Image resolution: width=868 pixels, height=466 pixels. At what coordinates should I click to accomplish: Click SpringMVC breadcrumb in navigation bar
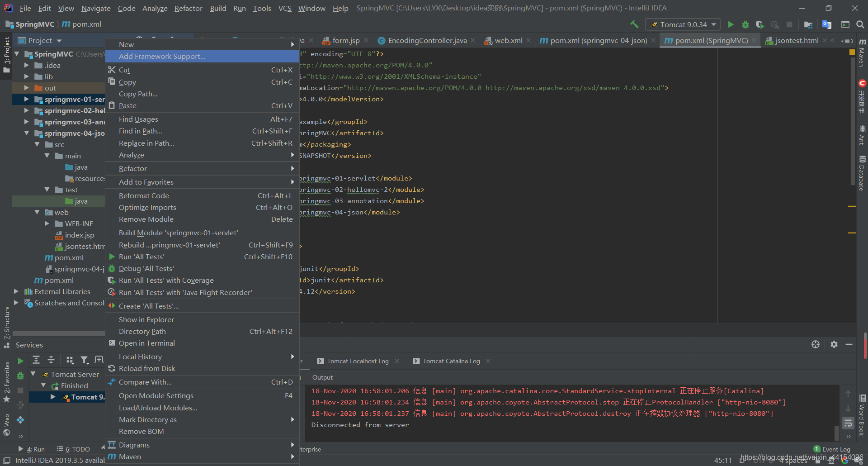[30, 24]
